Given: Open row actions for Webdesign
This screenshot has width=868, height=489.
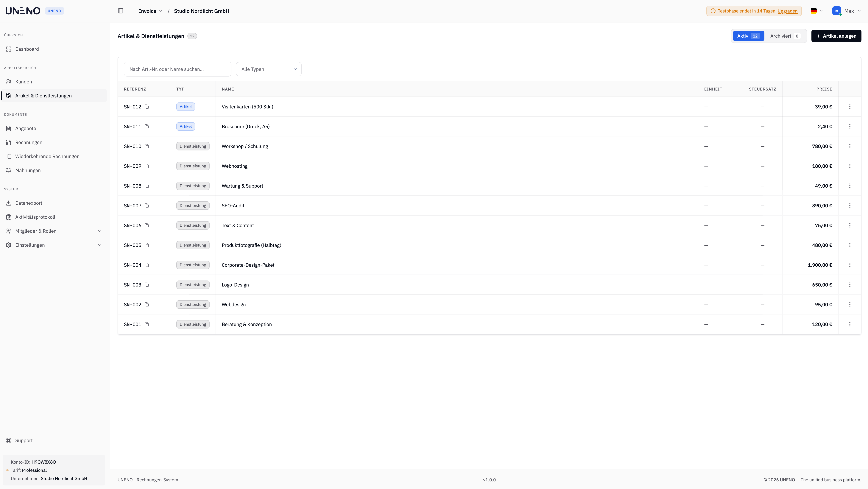Looking at the screenshot, I should [850, 304].
